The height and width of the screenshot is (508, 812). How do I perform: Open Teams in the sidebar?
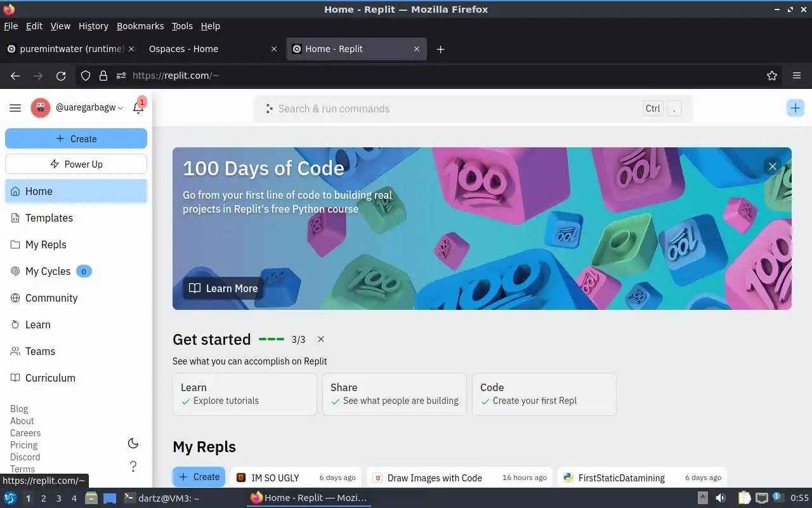click(x=76, y=351)
